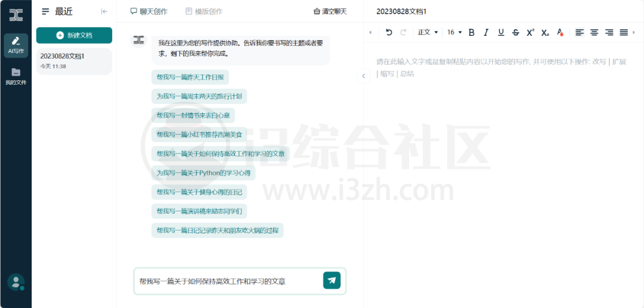644x308 pixels.
Task: Choose suggestion 帮我写一篇小红书推荐西湖美食
Action: [199, 134]
